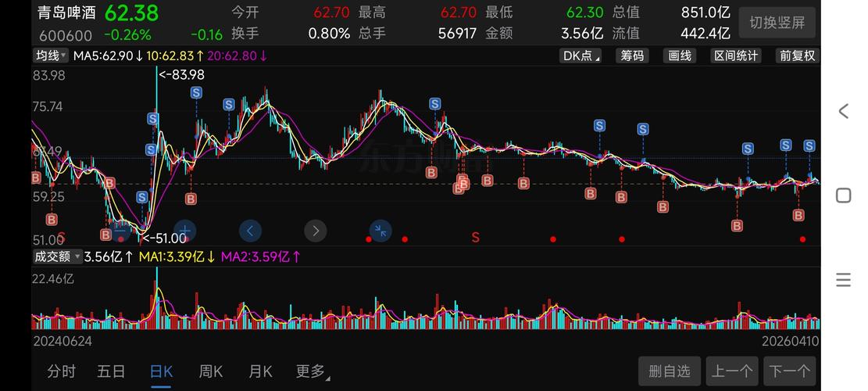Tap Android back navigation arrow
Image resolution: width=868 pixels, height=391 pixels.
(x=843, y=111)
